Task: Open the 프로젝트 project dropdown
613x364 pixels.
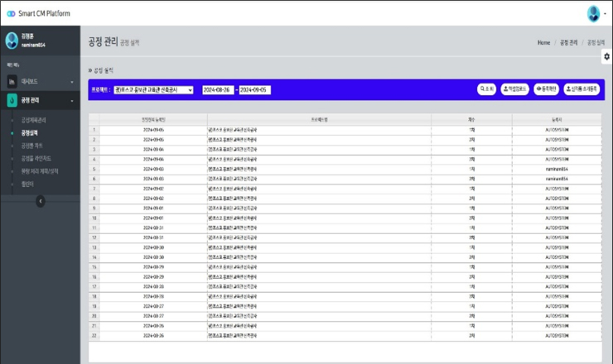Action: [153, 89]
